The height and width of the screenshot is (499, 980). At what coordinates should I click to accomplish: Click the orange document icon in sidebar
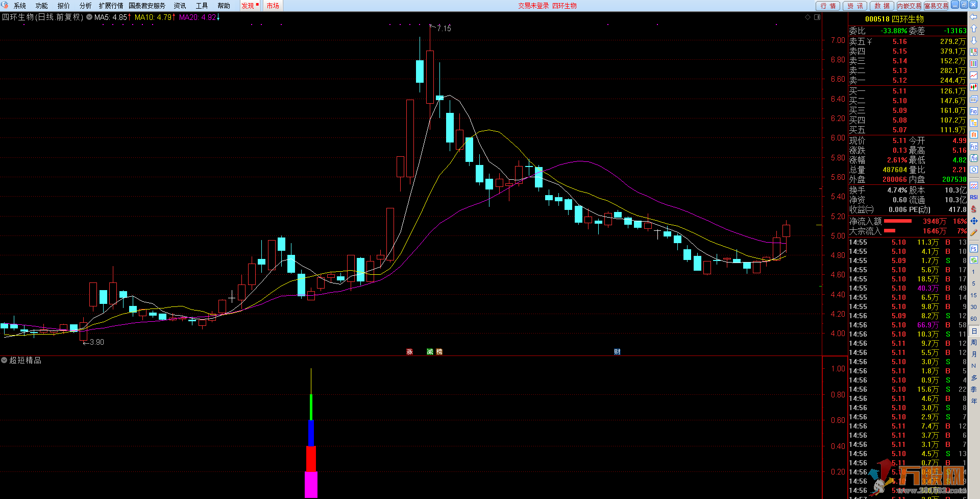(x=974, y=134)
